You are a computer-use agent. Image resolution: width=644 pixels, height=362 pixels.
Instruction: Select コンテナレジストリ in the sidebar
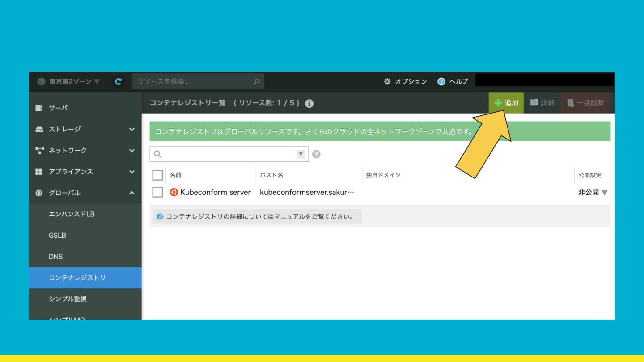pos(85,278)
